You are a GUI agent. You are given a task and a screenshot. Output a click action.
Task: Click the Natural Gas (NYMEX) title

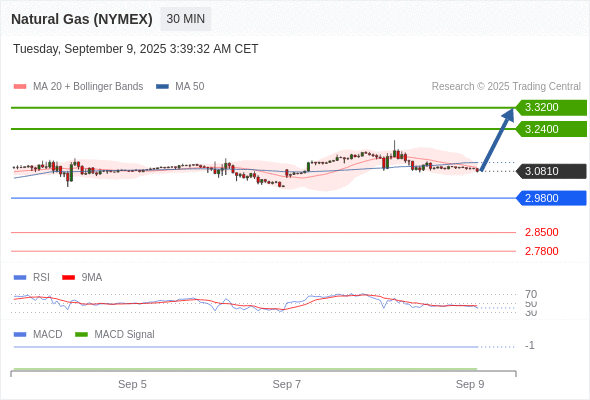coord(82,19)
